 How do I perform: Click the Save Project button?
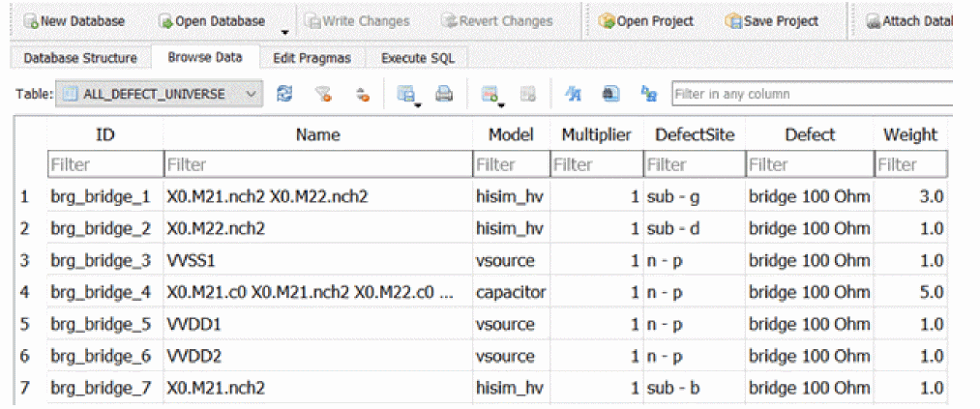point(771,20)
